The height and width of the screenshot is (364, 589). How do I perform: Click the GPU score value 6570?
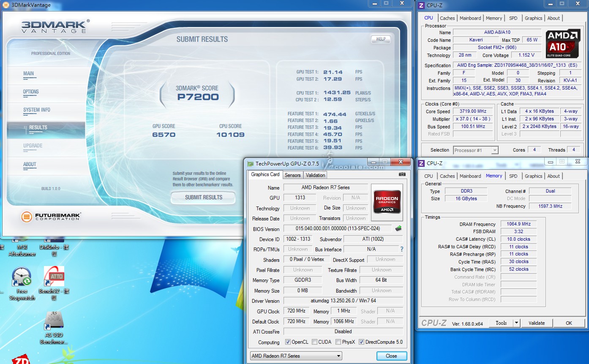click(x=164, y=135)
